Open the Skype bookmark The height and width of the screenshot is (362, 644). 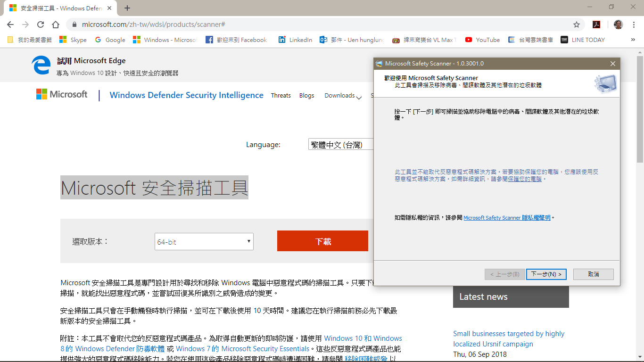coord(73,40)
